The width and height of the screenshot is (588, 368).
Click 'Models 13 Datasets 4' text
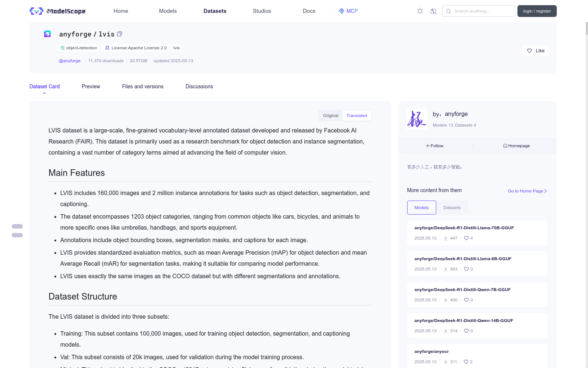(454, 125)
